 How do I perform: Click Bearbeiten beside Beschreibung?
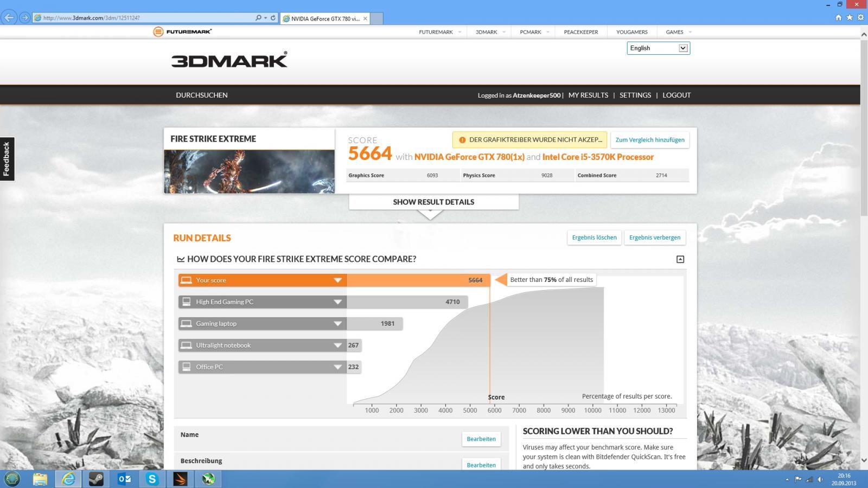[x=481, y=465]
